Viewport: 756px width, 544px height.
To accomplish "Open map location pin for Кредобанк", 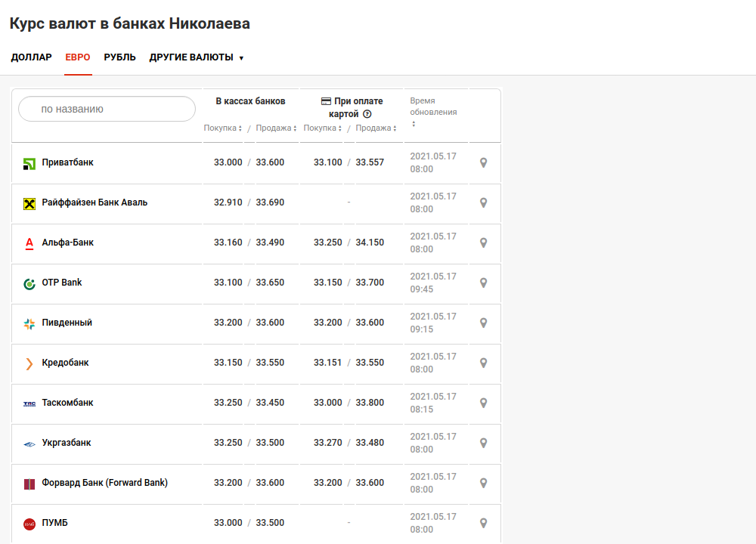I will click(484, 363).
